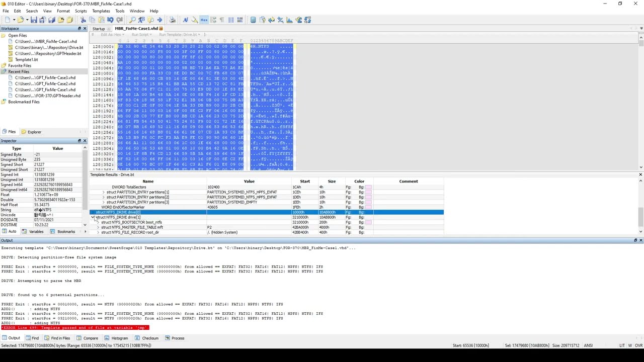Expand struct NTFS_BOOTSECTOR boot_ntfs
The image size is (644, 362).
coord(99,222)
